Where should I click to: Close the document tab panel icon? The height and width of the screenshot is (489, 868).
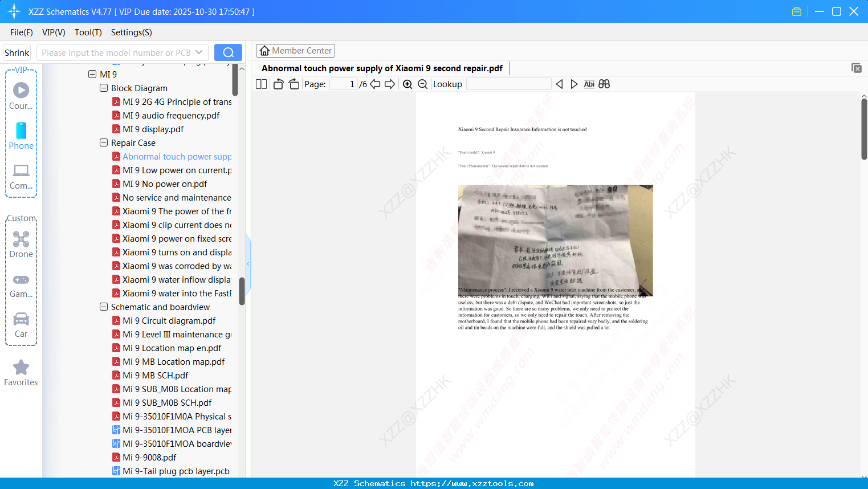[857, 68]
